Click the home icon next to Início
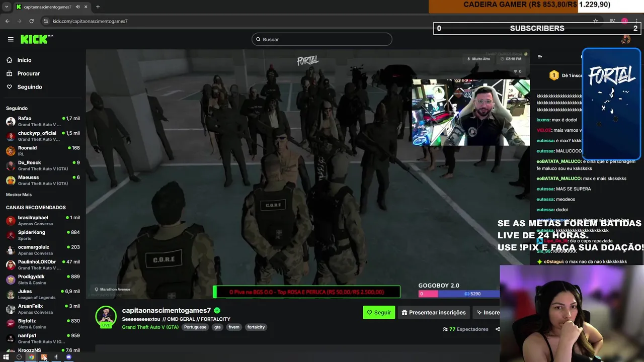The height and width of the screenshot is (362, 644). 10,60
